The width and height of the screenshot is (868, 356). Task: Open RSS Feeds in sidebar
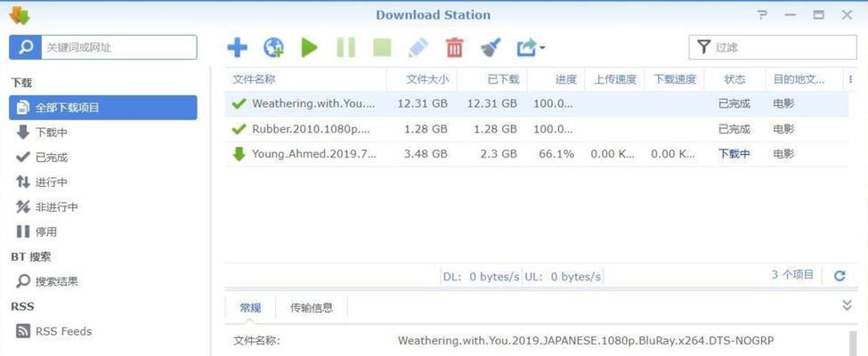(103, 331)
